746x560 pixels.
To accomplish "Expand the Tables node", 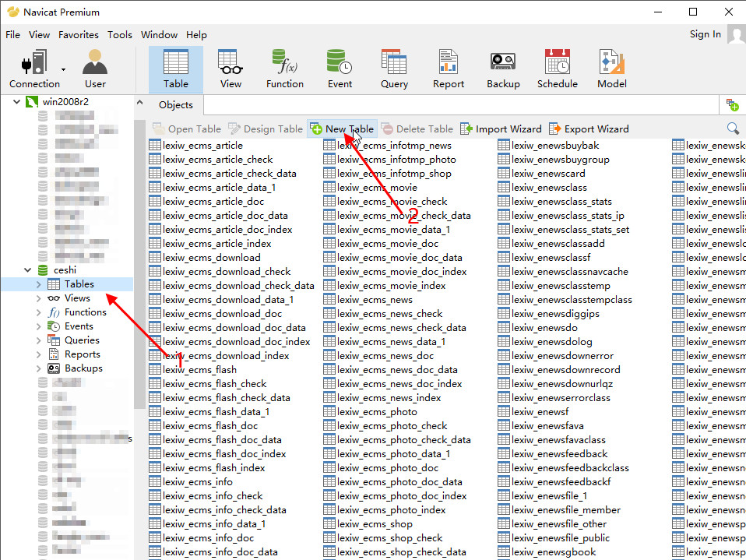I will [x=38, y=284].
